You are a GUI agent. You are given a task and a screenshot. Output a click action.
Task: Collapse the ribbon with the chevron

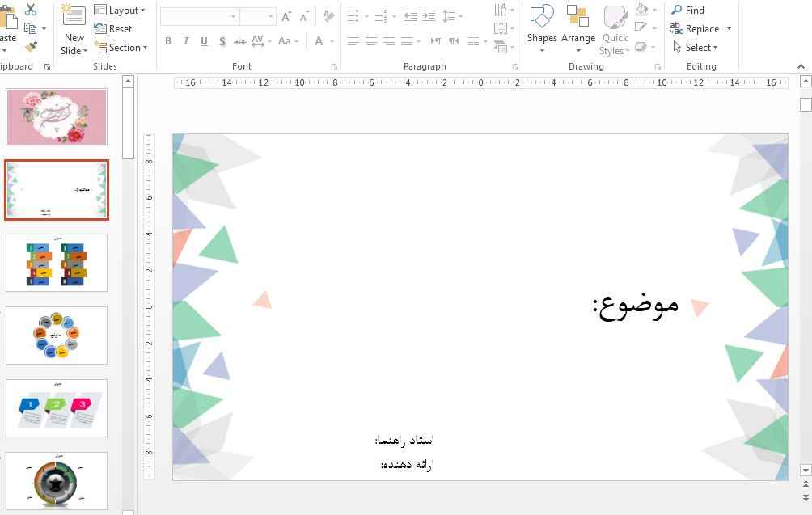click(x=801, y=66)
